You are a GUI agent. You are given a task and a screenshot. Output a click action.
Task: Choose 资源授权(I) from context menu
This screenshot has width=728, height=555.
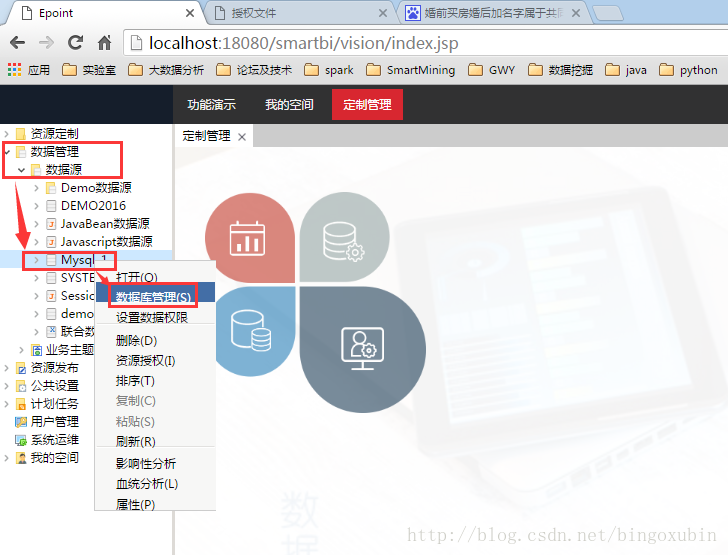[155, 360]
